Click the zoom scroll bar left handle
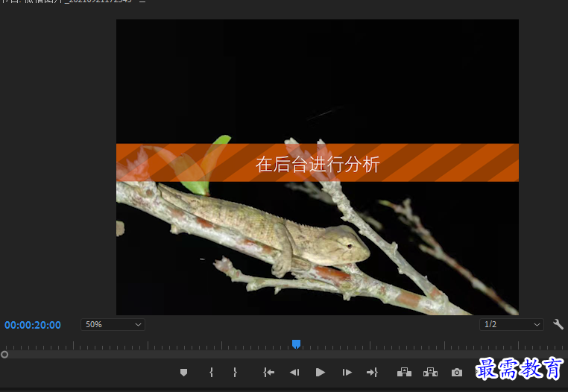This screenshot has height=392, width=568. point(4,354)
